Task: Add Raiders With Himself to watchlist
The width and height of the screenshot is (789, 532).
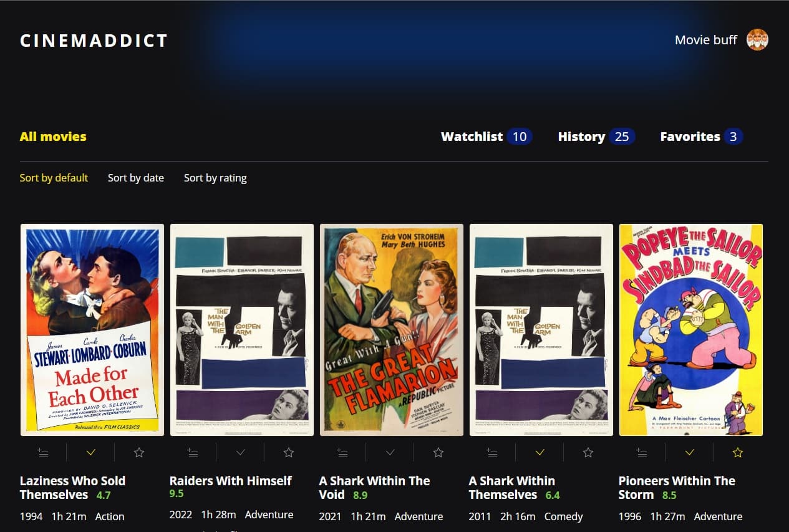Action: pyautogui.click(x=193, y=453)
